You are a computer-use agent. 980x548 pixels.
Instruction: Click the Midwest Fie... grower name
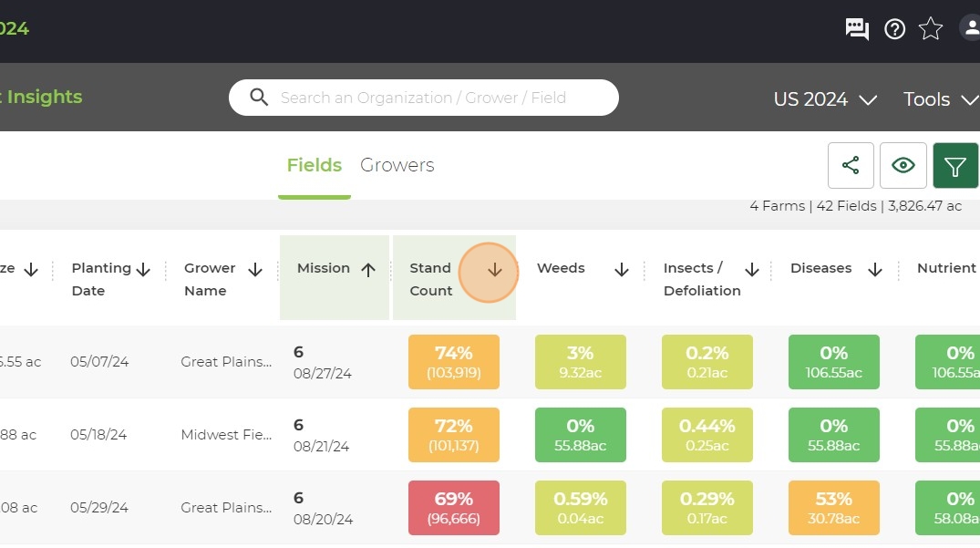pyautogui.click(x=226, y=435)
